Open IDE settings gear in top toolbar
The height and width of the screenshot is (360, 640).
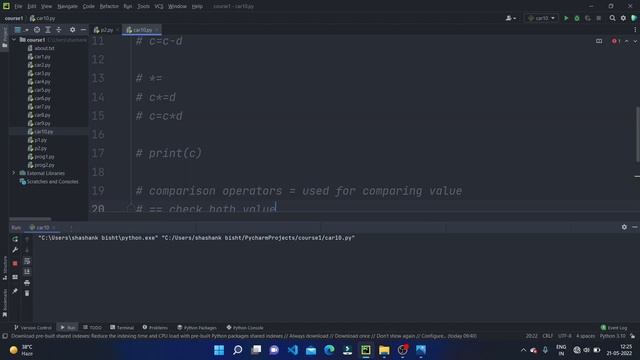[623, 18]
